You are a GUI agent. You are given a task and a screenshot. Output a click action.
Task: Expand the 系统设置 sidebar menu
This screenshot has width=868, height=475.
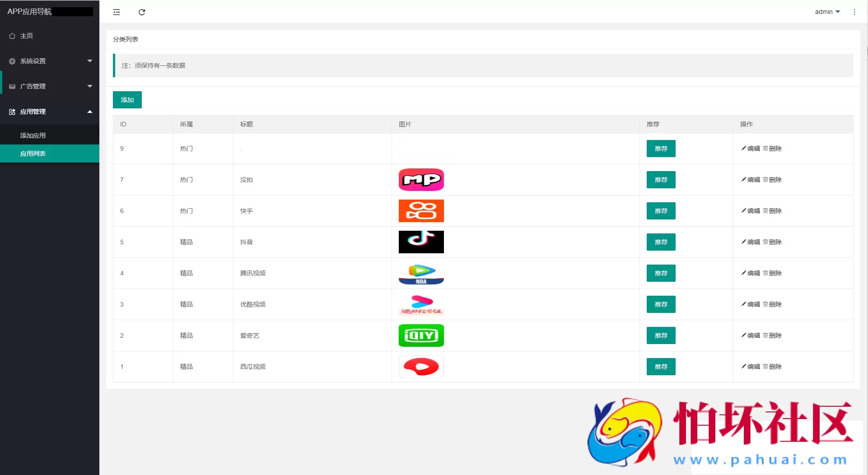click(x=50, y=61)
